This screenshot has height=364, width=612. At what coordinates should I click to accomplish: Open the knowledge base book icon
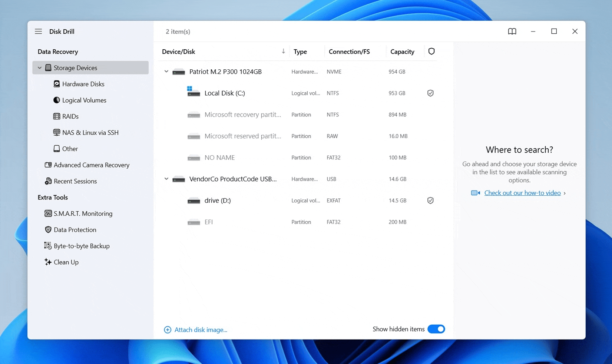[512, 32]
